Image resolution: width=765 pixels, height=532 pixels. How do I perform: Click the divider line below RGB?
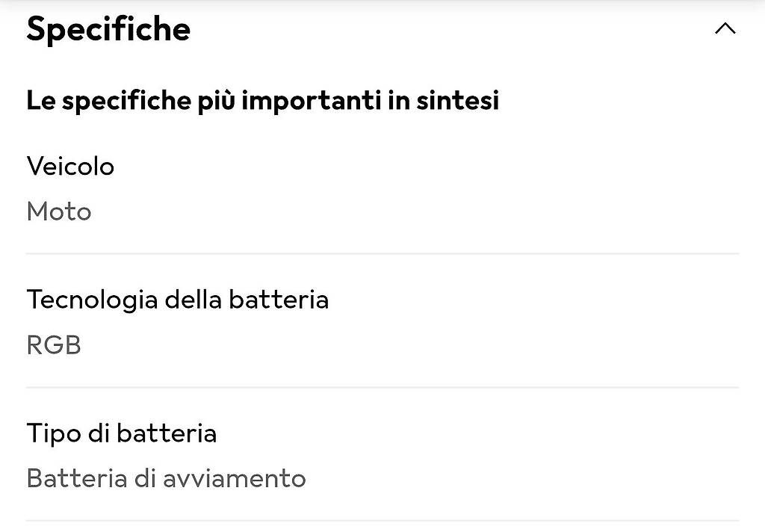click(382, 388)
